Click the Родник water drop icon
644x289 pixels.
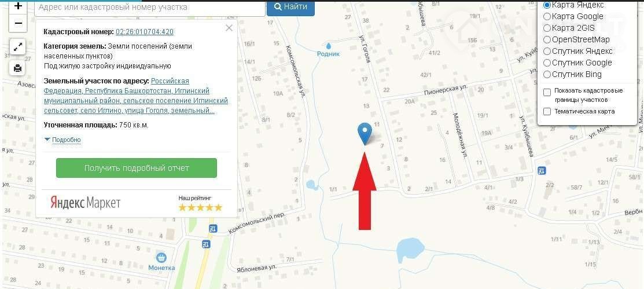pos(329,45)
